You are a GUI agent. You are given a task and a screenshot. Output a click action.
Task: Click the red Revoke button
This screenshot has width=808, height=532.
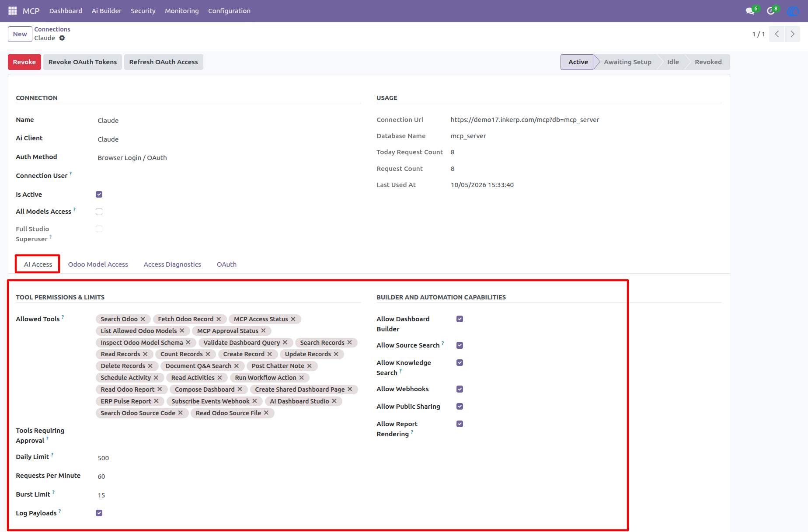24,62
